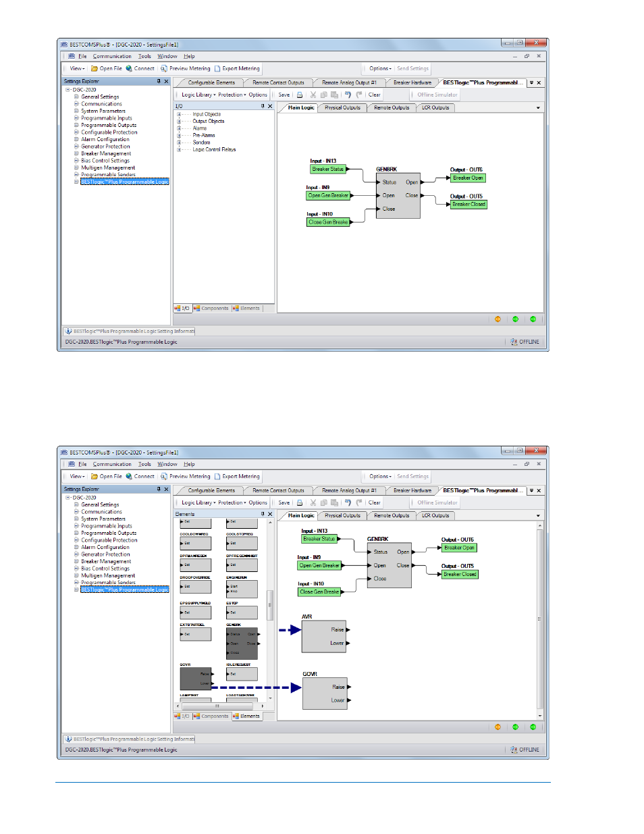Click the undo arrow in the upper screenshot toolbar
This screenshot has height=834, width=644.
[x=348, y=95]
